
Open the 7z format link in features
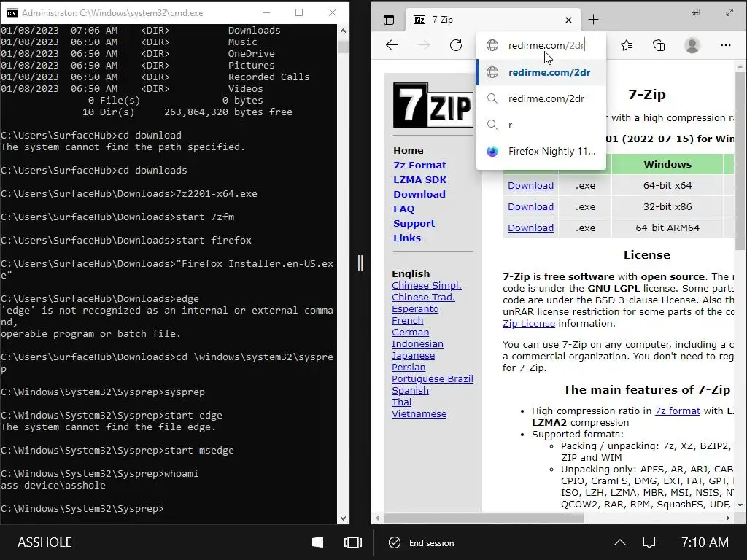678,411
